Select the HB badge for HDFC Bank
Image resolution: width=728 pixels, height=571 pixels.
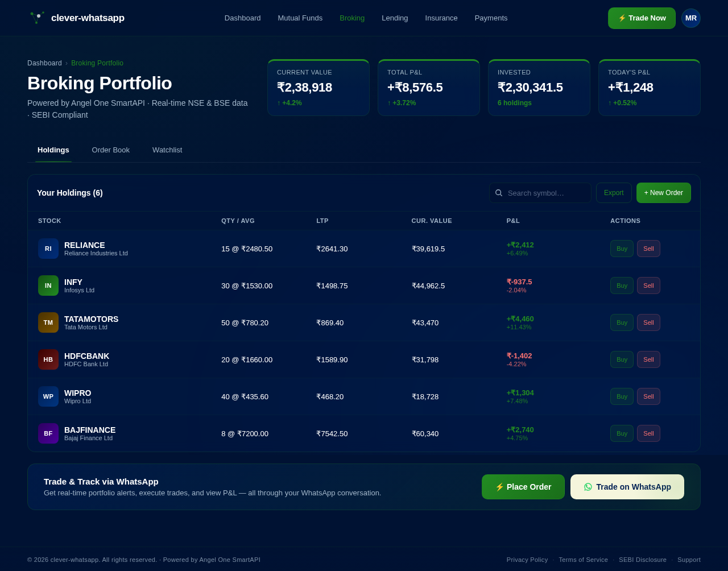(48, 359)
